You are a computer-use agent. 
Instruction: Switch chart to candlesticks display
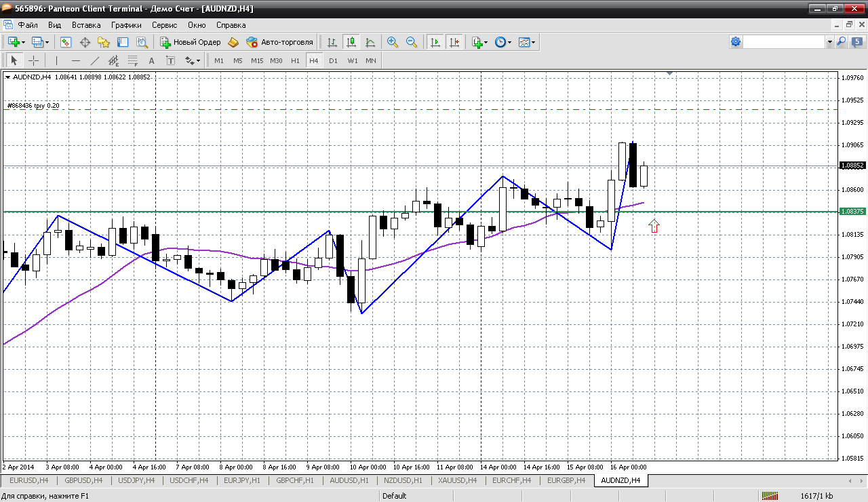[x=351, y=42]
